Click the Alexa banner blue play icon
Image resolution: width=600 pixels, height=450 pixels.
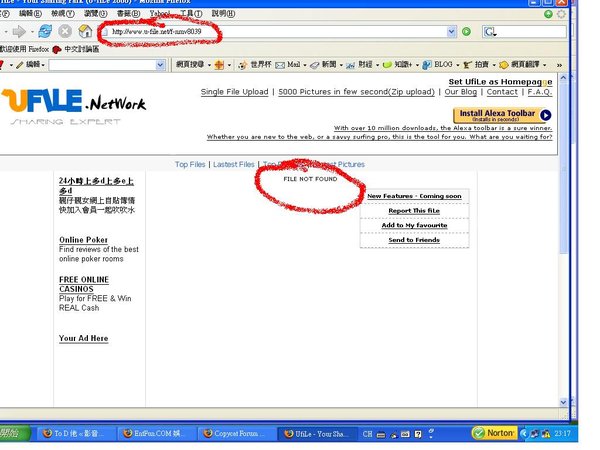546,115
